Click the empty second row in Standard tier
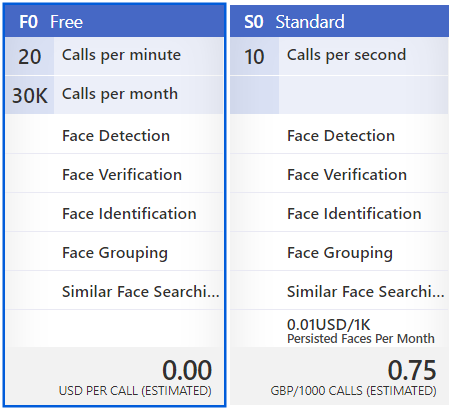This screenshot has height=411, width=453. pos(339,95)
